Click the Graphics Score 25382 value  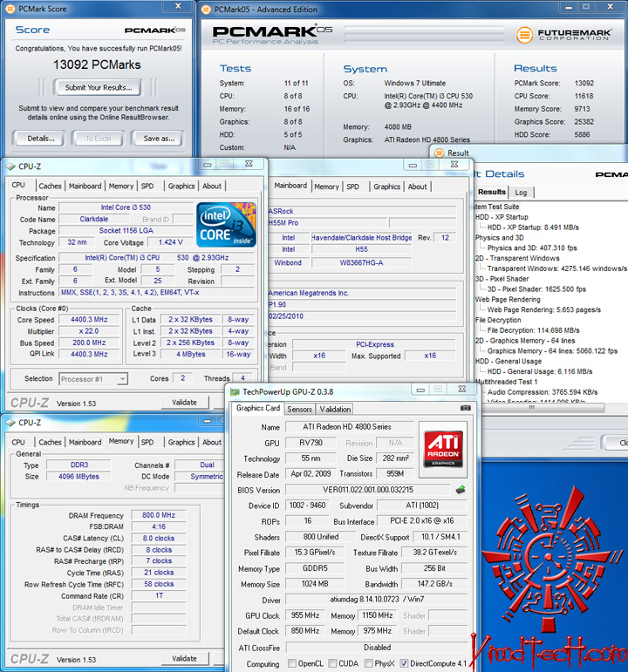coord(584,122)
